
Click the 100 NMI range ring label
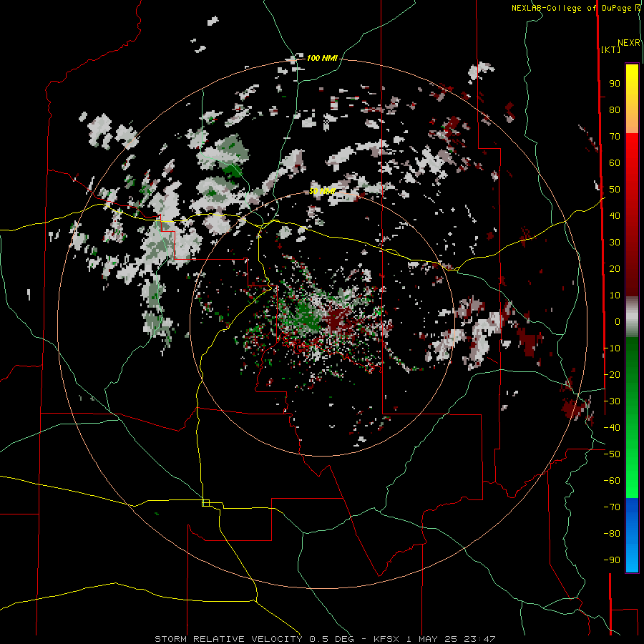click(322, 58)
